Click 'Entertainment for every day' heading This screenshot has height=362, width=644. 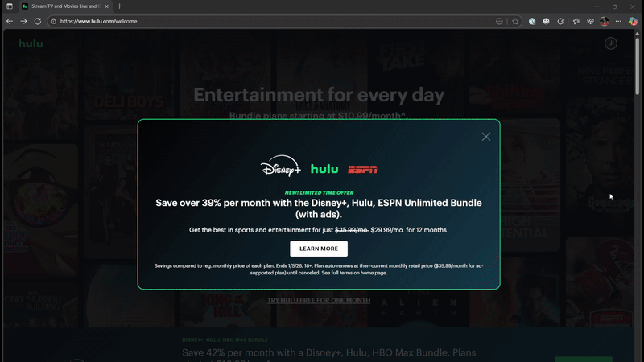click(x=319, y=95)
